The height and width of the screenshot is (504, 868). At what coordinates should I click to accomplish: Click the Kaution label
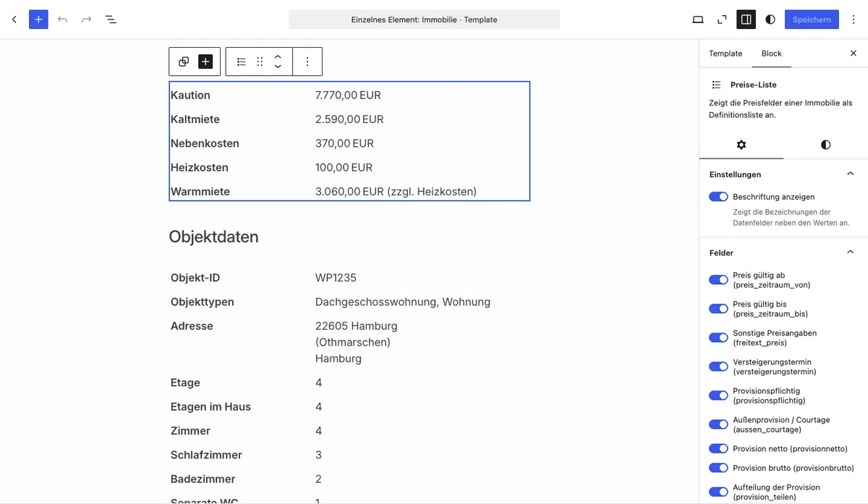pyautogui.click(x=190, y=95)
